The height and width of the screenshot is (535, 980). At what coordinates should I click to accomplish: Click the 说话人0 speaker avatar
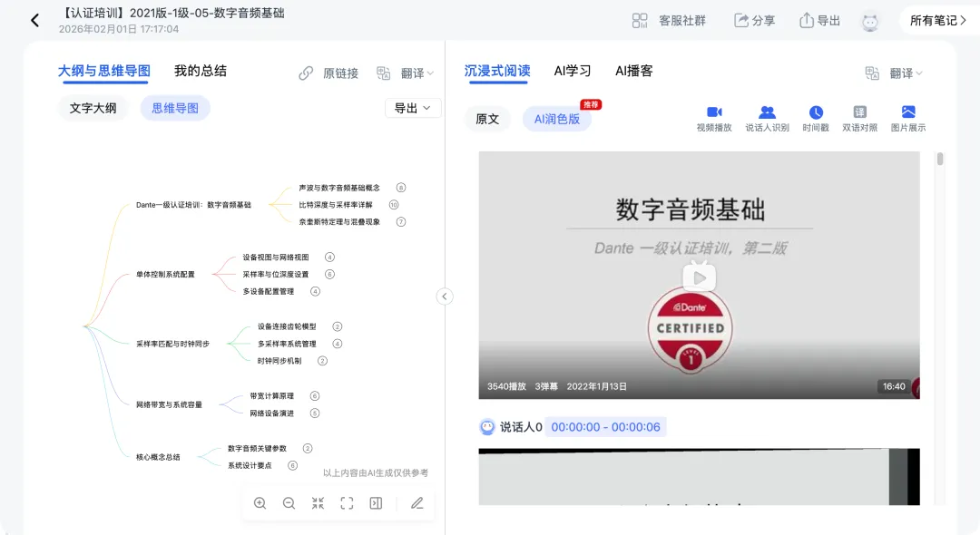[487, 427]
